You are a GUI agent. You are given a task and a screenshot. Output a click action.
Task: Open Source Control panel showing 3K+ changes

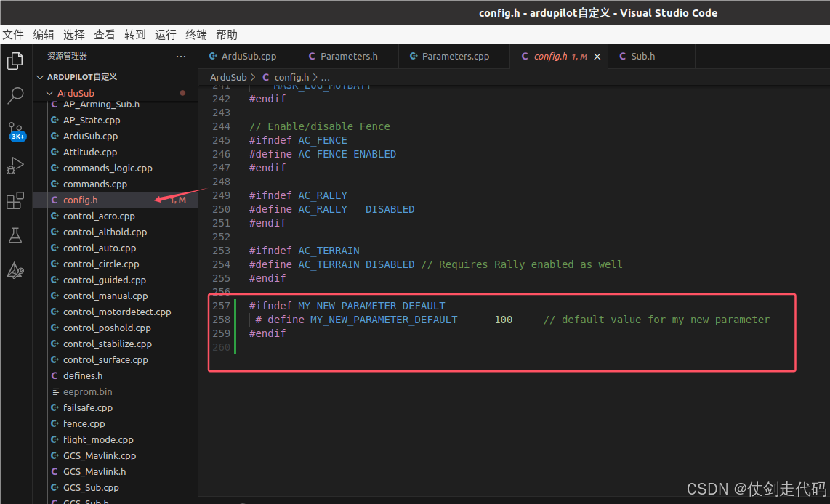15,131
